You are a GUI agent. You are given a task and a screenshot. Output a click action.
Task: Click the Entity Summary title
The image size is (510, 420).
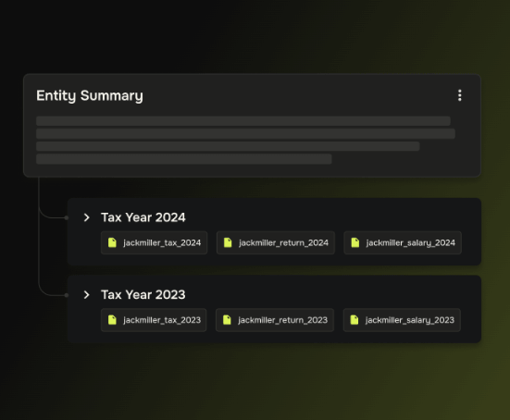[90, 95]
